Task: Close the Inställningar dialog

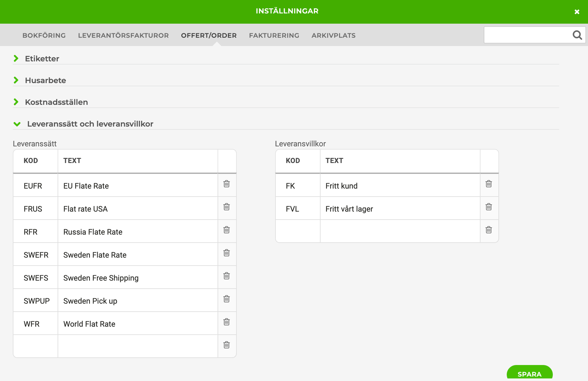Action: [x=577, y=12]
